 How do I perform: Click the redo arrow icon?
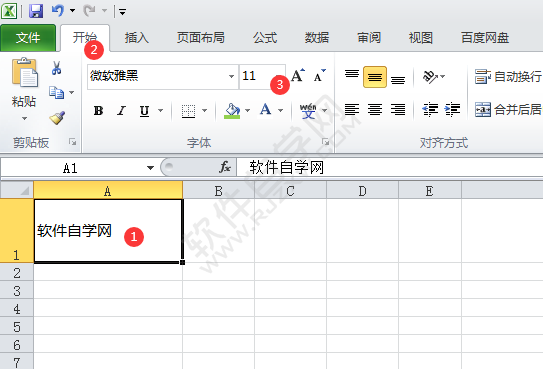click(90, 11)
